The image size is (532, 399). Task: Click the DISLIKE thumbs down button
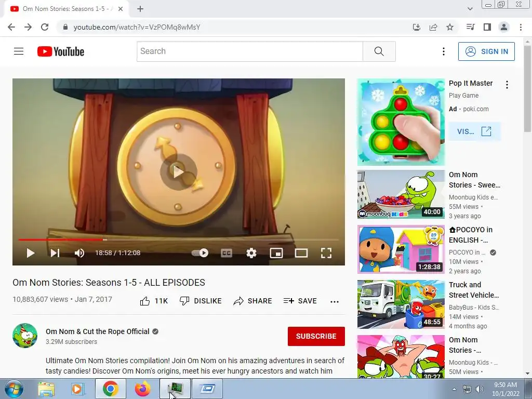coord(201,301)
